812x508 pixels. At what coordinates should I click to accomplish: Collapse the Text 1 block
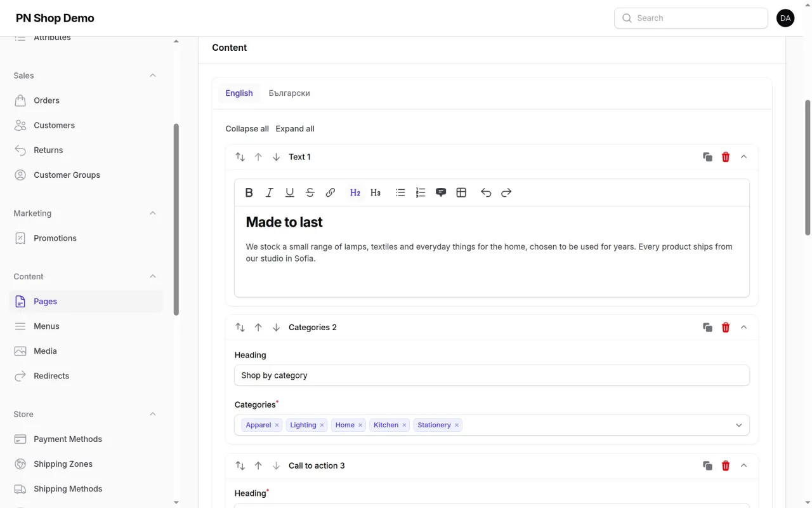pos(744,157)
